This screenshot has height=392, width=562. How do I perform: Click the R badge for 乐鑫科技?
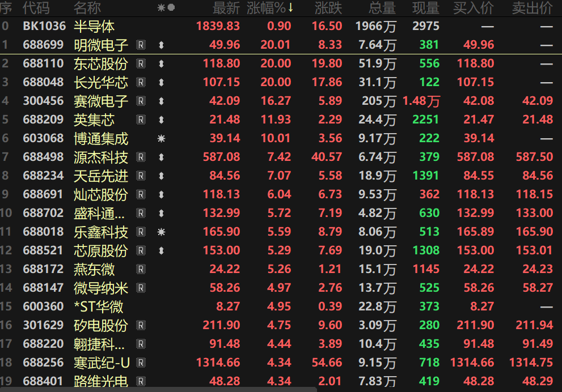(x=141, y=232)
